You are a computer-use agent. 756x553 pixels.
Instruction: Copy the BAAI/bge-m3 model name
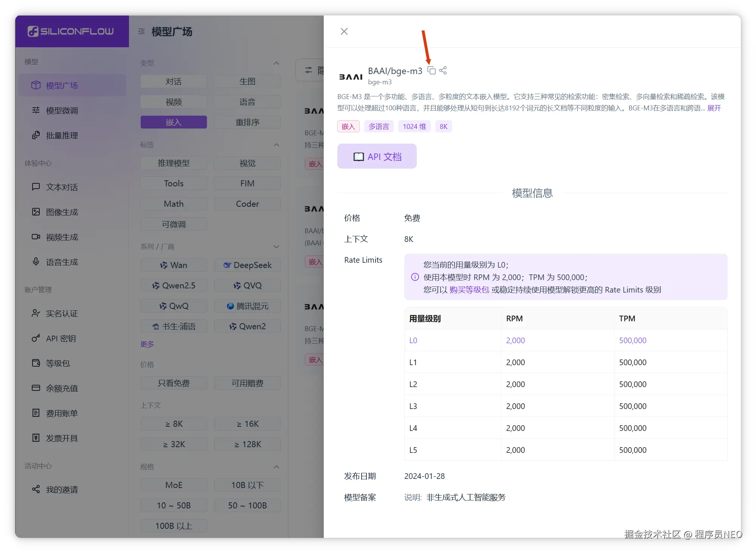pyautogui.click(x=432, y=70)
